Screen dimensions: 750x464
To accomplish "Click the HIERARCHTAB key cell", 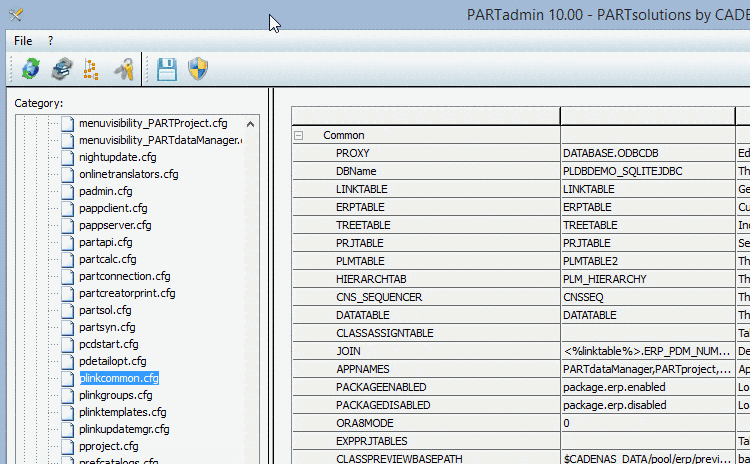I will pos(426,279).
